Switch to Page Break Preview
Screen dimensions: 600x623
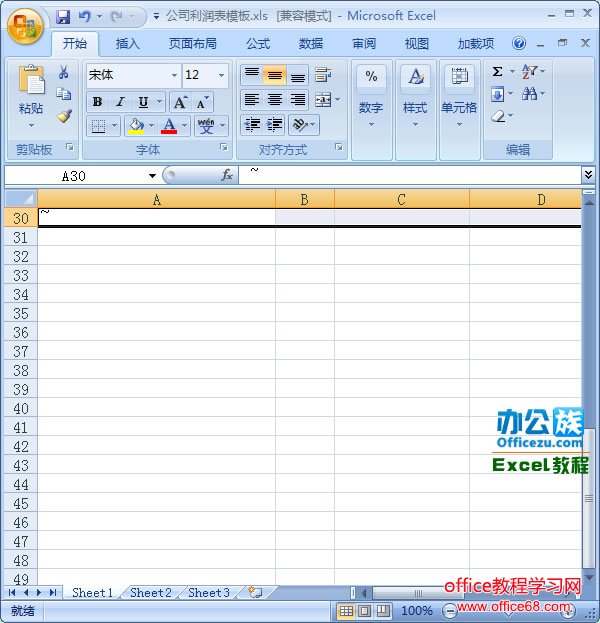383,611
